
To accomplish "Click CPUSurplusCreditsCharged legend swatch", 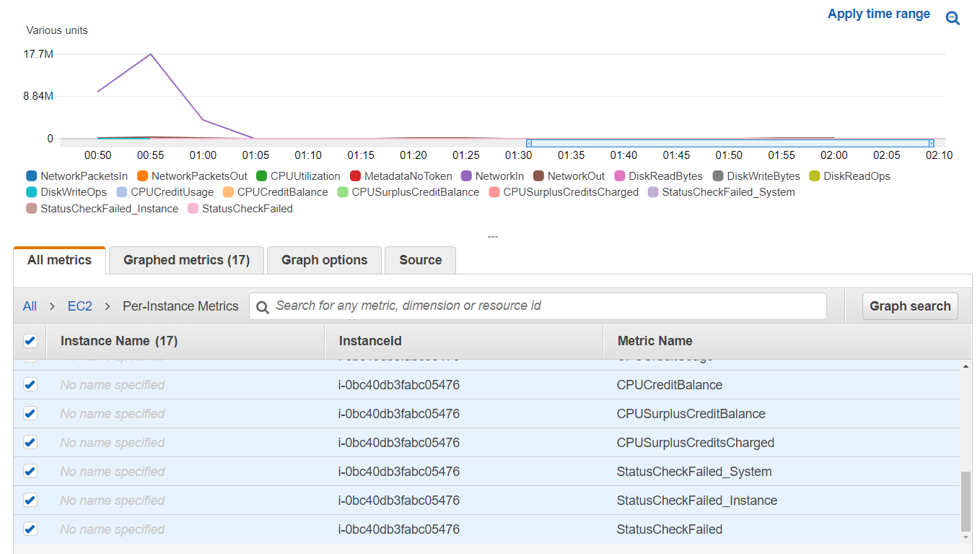I will tap(494, 192).
